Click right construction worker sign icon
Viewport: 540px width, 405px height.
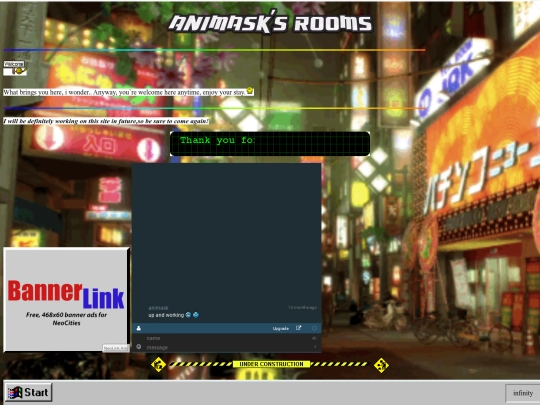[381, 365]
